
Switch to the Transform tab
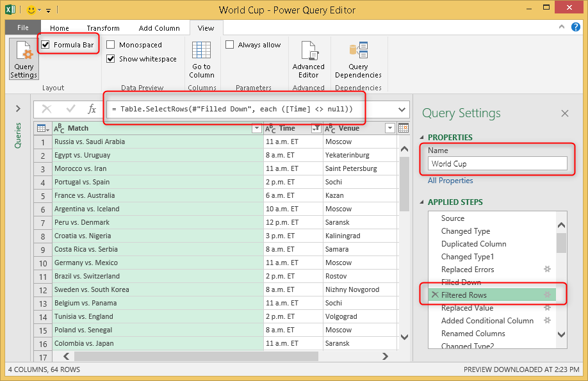[103, 28]
